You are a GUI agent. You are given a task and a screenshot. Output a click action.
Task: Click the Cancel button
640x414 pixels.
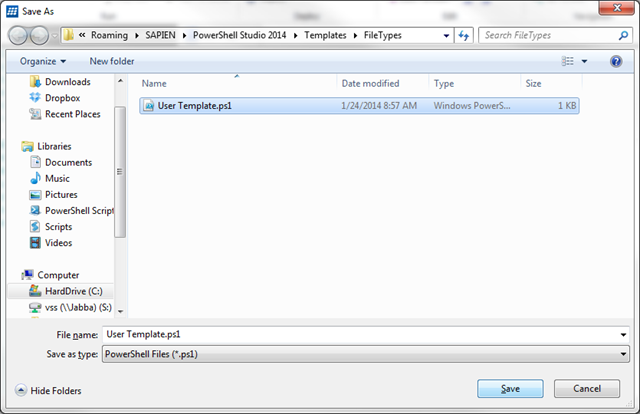coord(587,389)
